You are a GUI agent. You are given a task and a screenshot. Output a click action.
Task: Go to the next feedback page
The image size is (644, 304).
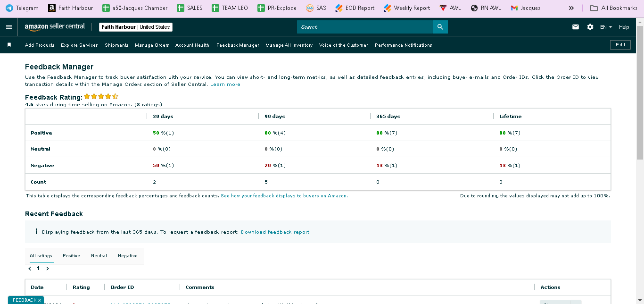pos(47,268)
